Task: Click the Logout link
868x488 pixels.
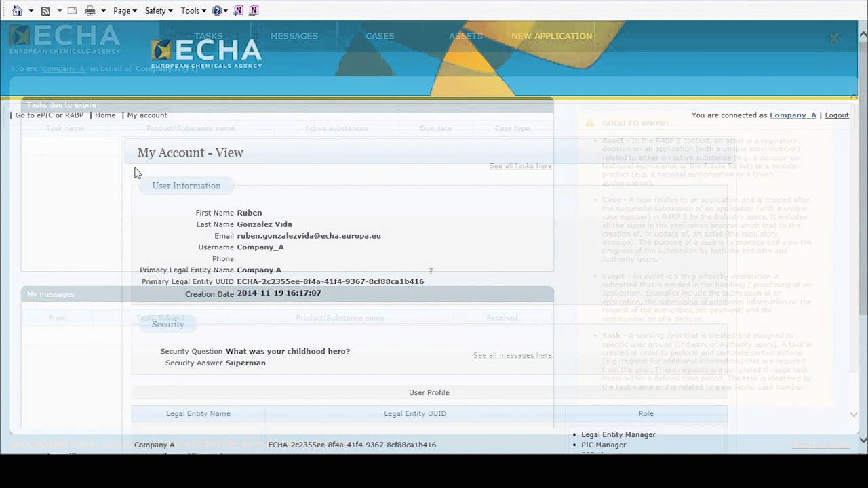Action: tap(837, 115)
